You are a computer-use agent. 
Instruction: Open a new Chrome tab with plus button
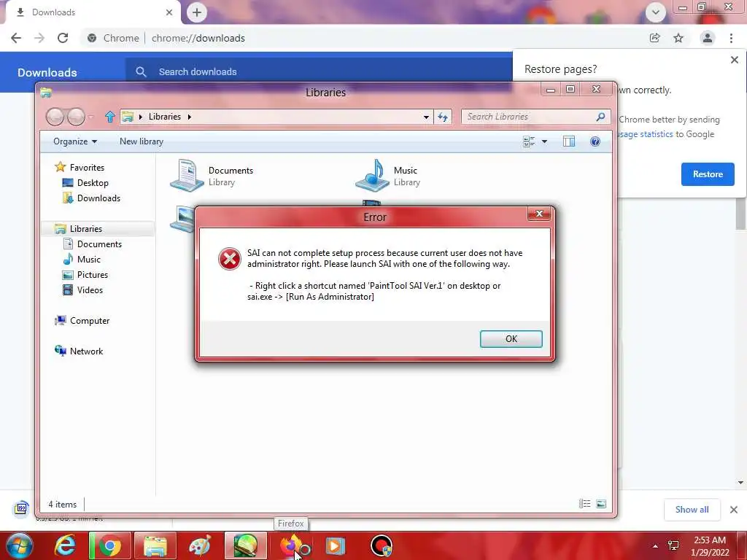(x=197, y=12)
